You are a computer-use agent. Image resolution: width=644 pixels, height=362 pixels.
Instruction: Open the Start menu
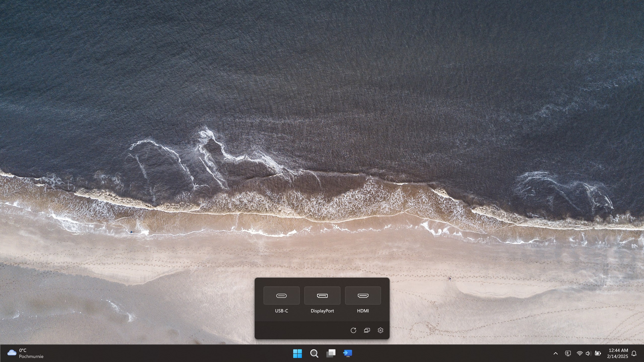[297, 353]
